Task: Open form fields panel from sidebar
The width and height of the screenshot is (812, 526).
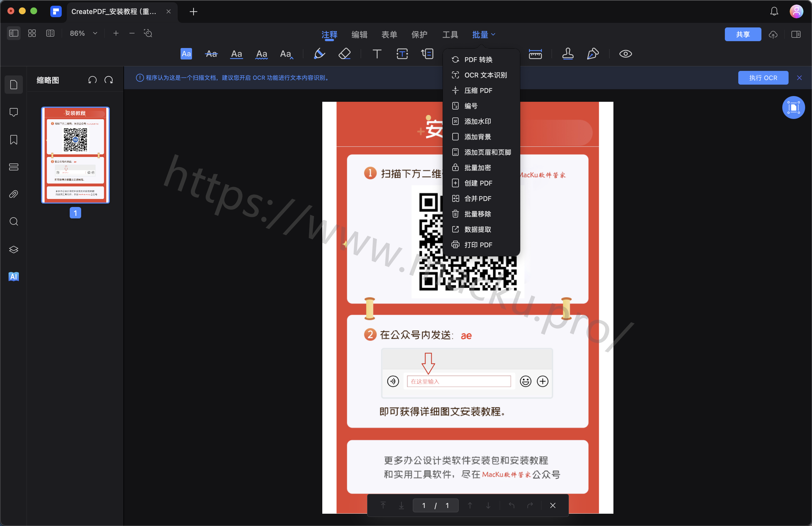Action: (x=14, y=167)
